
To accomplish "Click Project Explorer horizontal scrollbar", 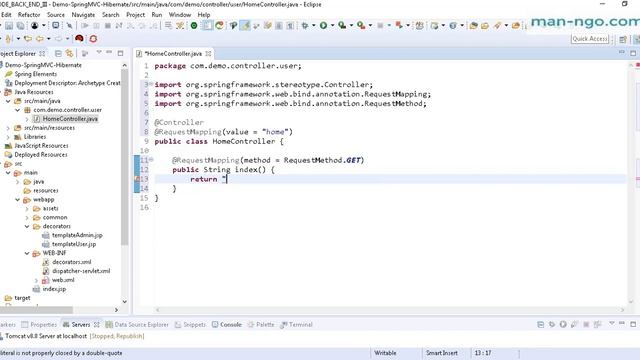I will (37, 310).
